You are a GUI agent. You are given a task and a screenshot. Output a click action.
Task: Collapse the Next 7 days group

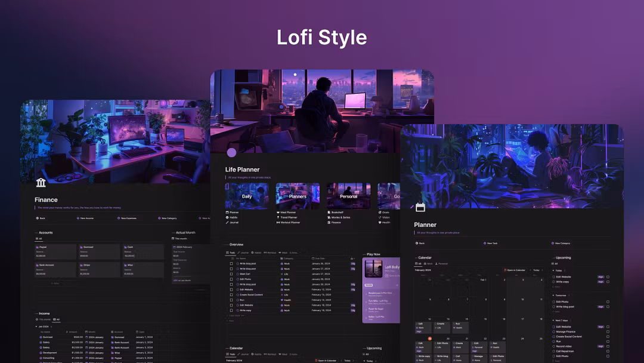553,321
